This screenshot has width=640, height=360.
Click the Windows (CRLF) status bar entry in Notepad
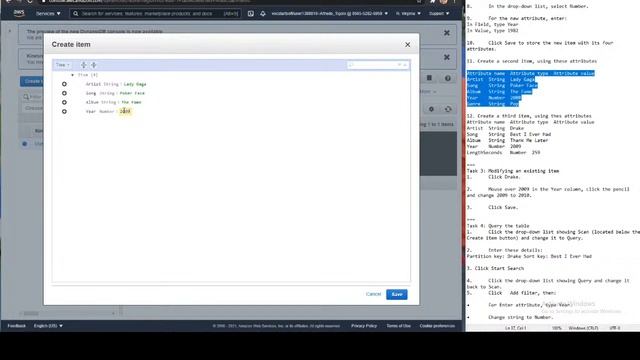click(584, 328)
